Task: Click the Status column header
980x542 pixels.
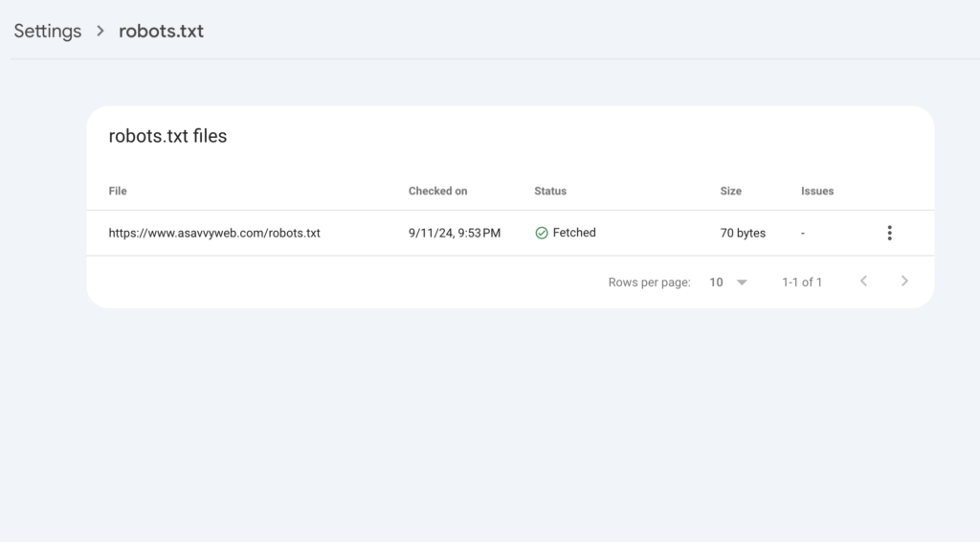Action: (550, 192)
